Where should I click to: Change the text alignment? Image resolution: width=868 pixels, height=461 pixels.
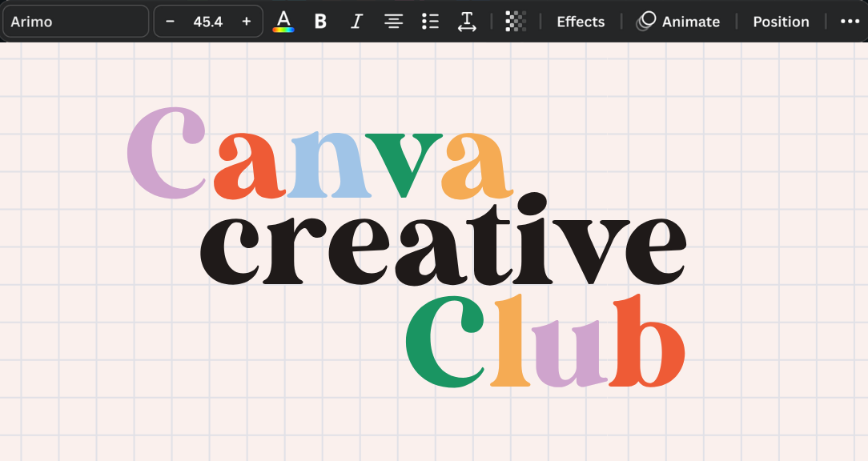pyautogui.click(x=393, y=22)
